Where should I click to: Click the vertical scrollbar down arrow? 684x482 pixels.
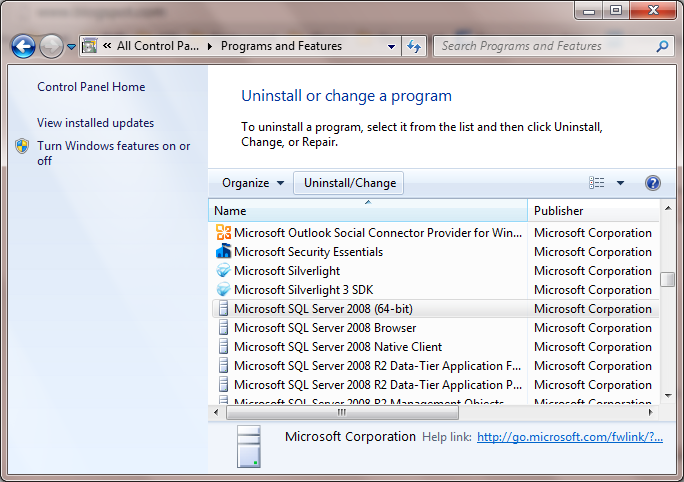coord(668,396)
